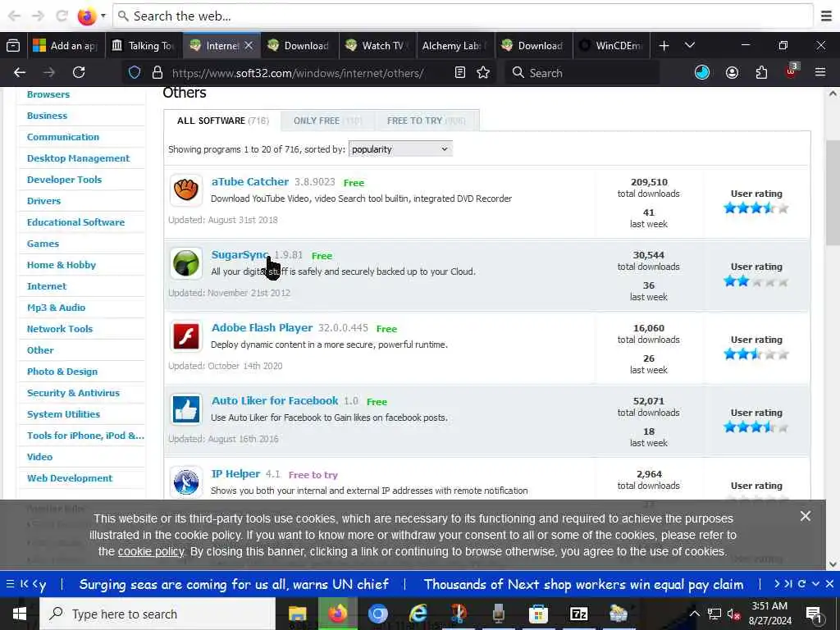Switch to the Watch TV browser tab
The height and width of the screenshot is (630, 840).
click(x=377, y=46)
